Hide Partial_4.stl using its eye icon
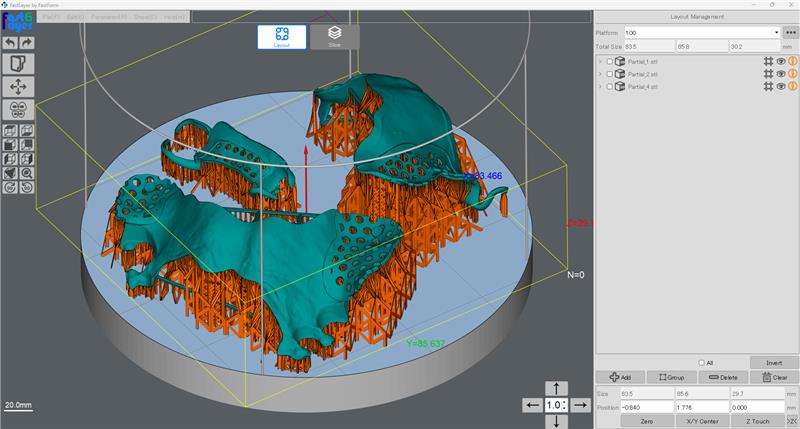 (x=780, y=87)
